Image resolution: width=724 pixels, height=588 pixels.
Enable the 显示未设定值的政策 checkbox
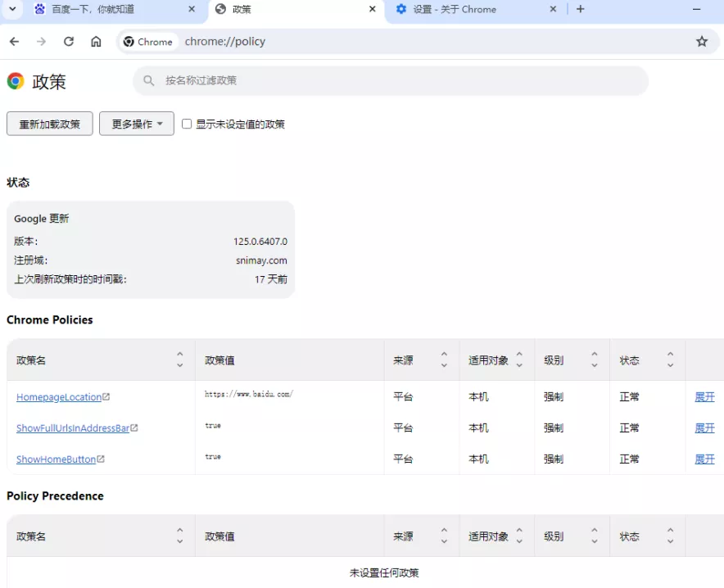[187, 124]
